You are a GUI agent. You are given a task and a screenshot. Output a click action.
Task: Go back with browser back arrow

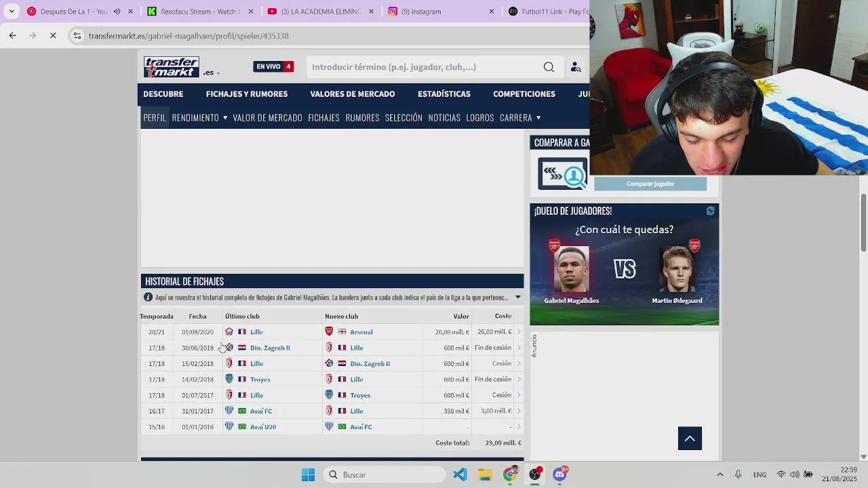(12, 35)
